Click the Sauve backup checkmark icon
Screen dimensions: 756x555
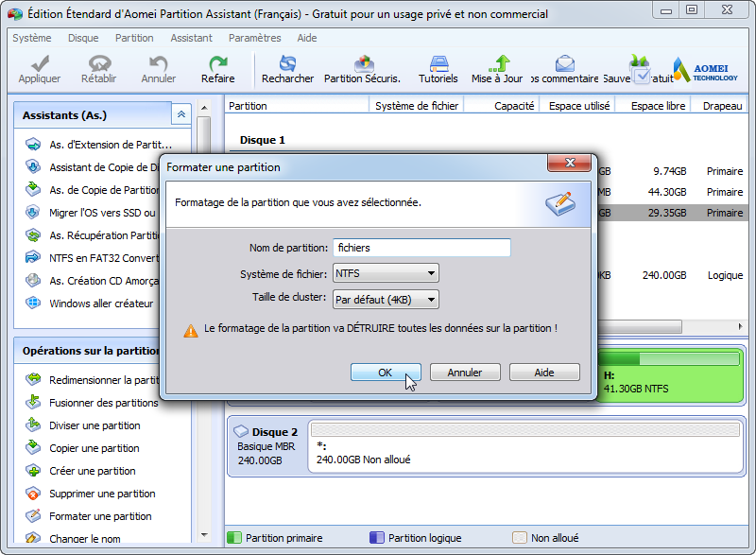pos(640,70)
